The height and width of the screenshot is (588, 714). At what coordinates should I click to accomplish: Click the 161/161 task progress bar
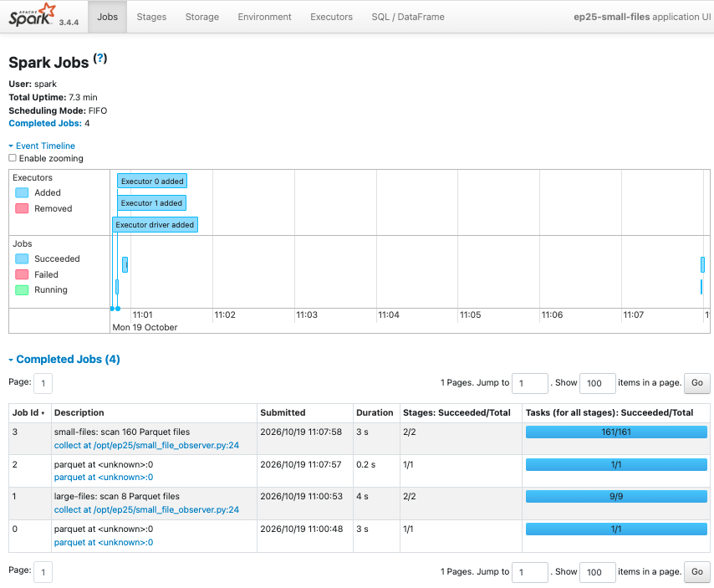click(x=616, y=432)
